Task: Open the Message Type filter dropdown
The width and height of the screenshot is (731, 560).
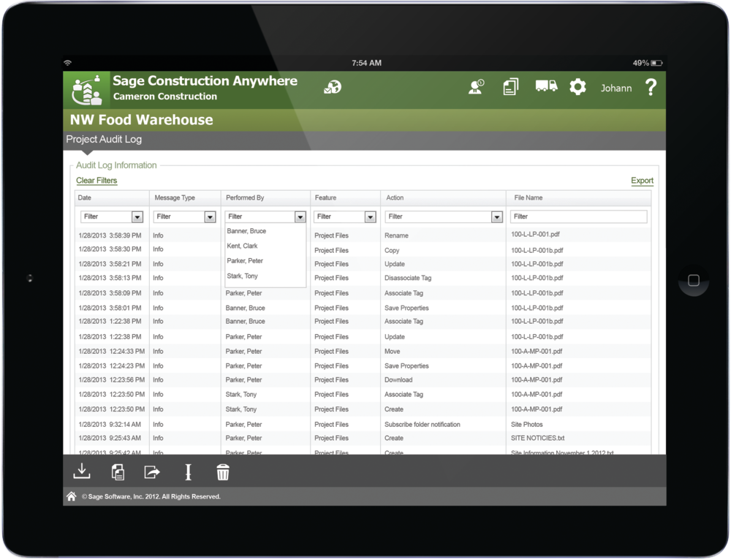Action: (x=210, y=217)
